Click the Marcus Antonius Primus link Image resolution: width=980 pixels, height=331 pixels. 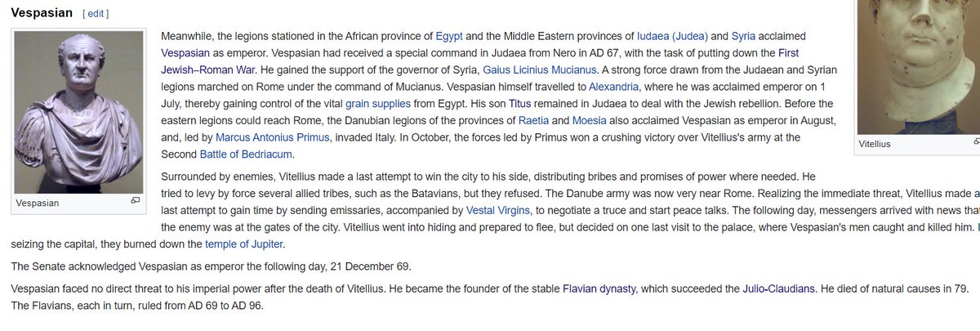273,140
